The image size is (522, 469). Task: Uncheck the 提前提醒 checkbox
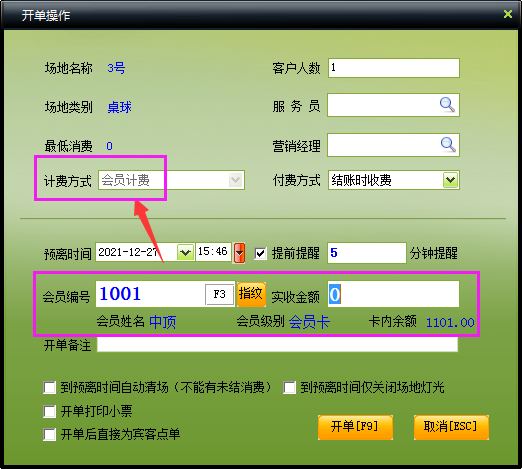click(x=260, y=253)
